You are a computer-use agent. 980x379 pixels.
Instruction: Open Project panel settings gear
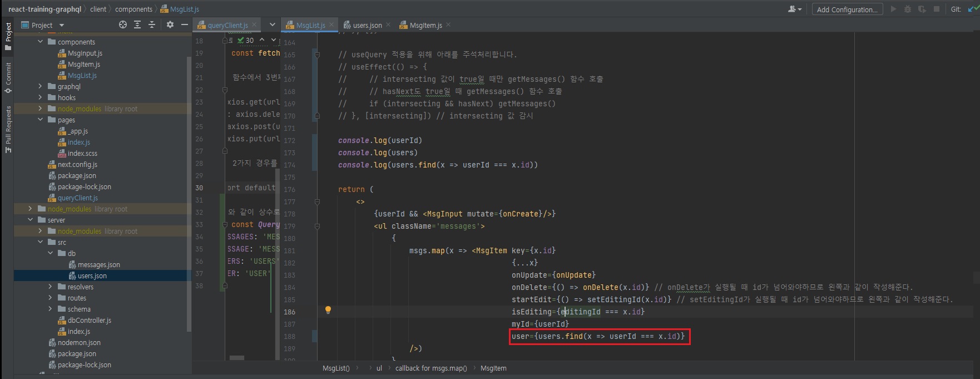[170, 24]
